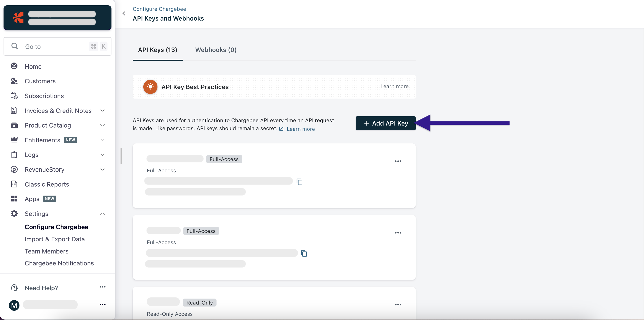Click the search magnifier icon
Viewport: 644px width, 320px height.
tap(15, 46)
